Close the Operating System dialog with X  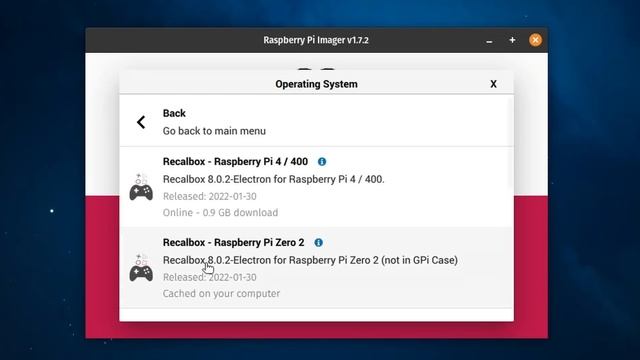(x=493, y=84)
